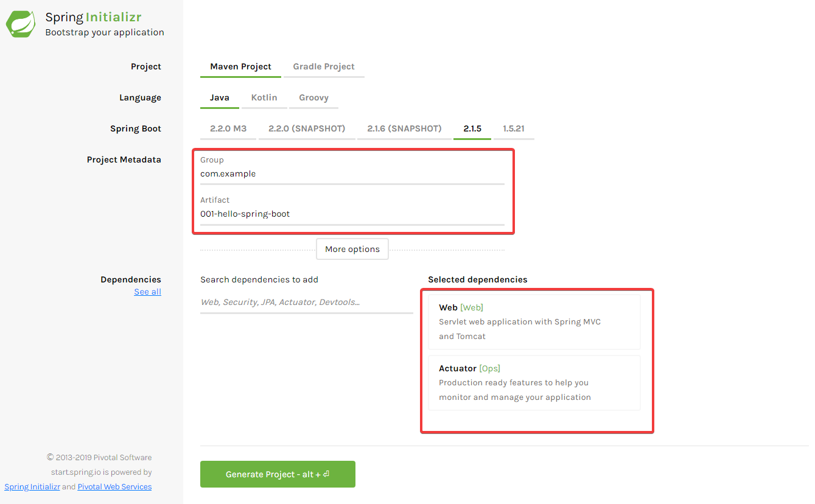Select Spring Boot version 1.5.21

tap(514, 129)
